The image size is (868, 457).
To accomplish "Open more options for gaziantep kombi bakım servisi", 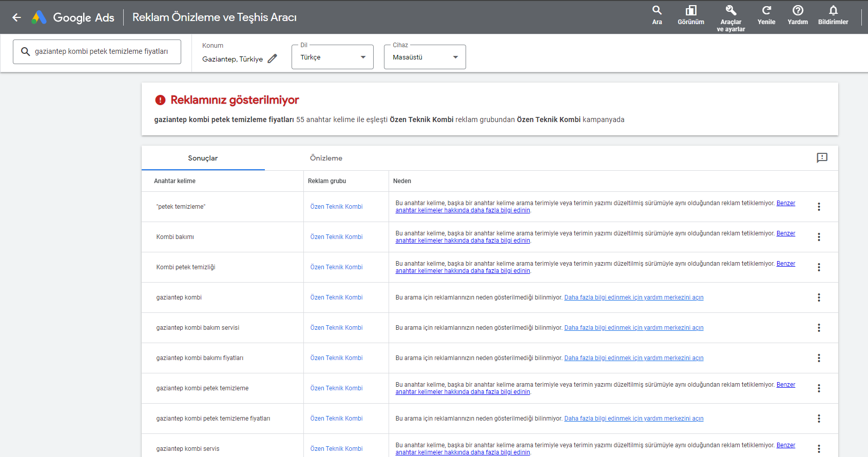I will 819,328.
